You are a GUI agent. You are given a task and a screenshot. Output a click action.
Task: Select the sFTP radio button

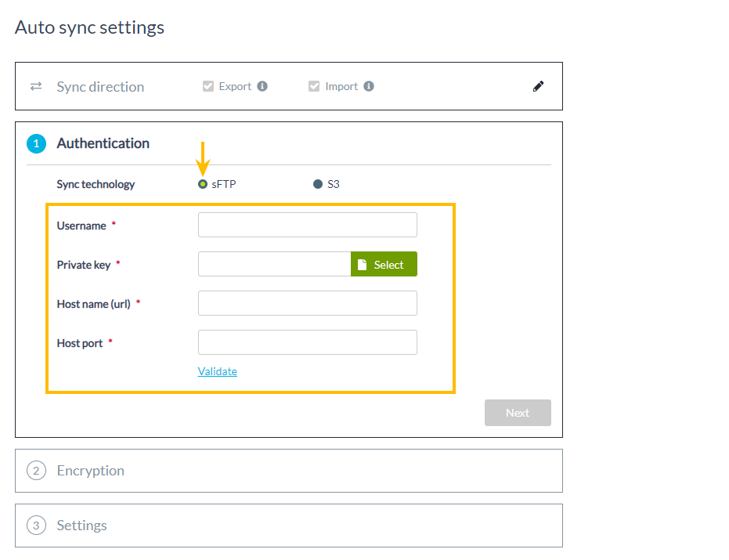tap(203, 184)
